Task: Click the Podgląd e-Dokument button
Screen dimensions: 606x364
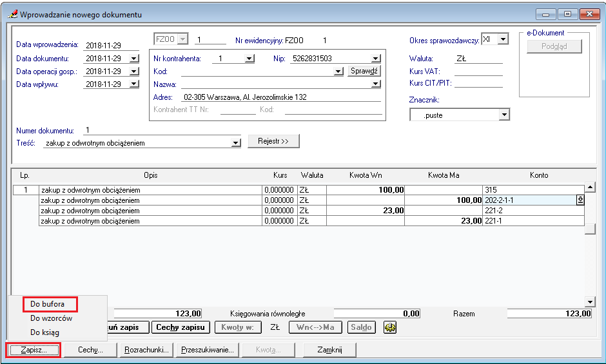Action: pyautogui.click(x=554, y=46)
